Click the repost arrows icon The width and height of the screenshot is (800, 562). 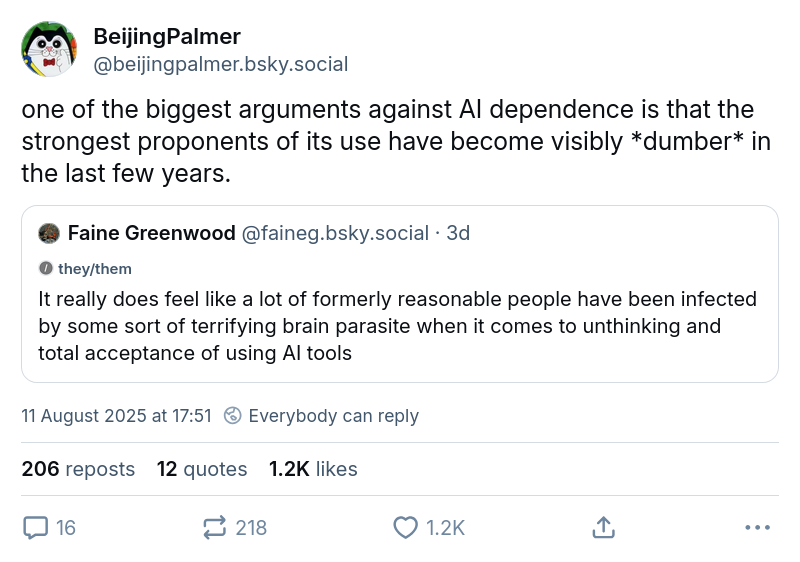point(214,527)
